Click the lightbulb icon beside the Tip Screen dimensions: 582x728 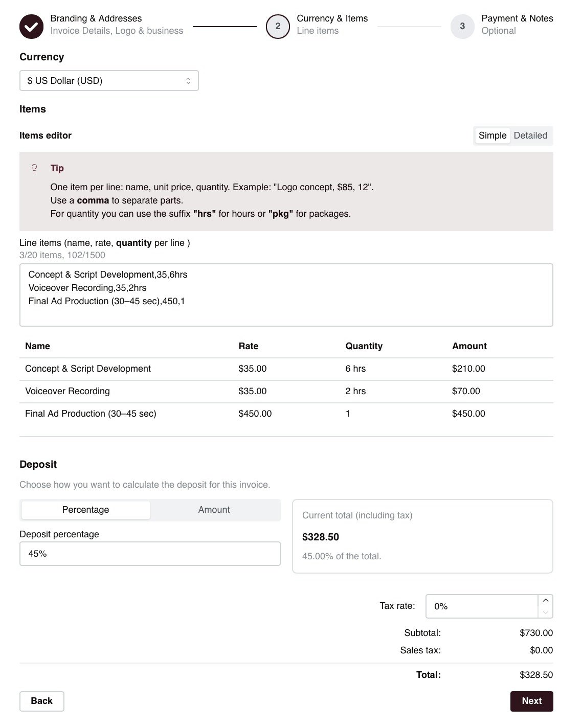pyautogui.click(x=34, y=168)
